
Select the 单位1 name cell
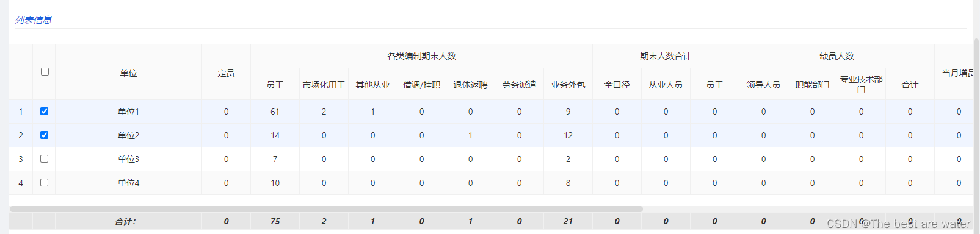pos(128,112)
